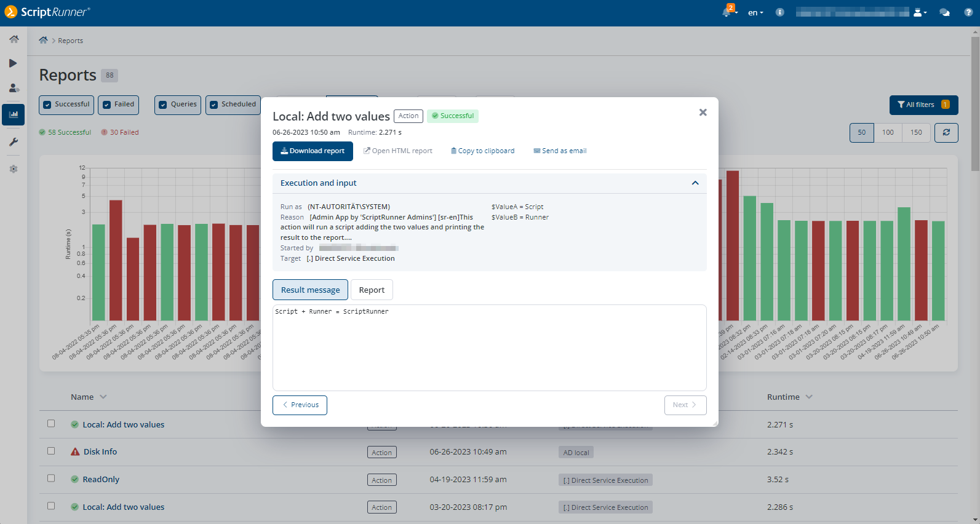This screenshot has width=980, height=524.
Task: Click in the result message text box
Action: point(489,347)
